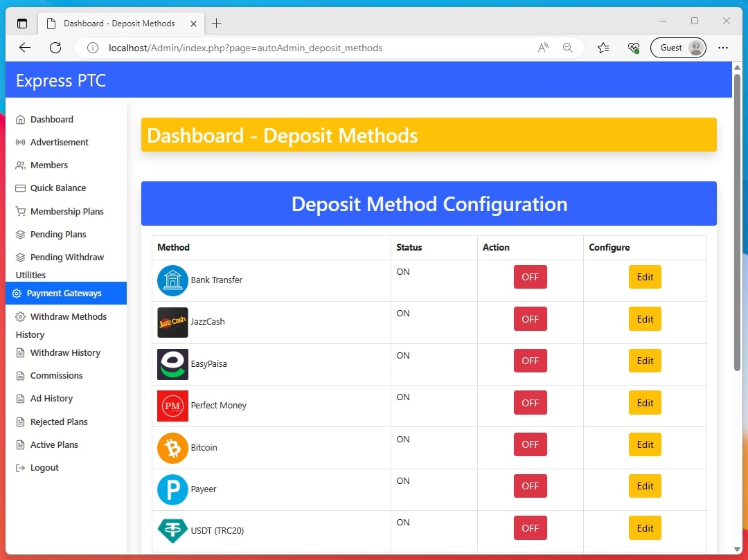The height and width of the screenshot is (560, 748).
Task: Click the Bitcoin logo
Action: point(172,448)
